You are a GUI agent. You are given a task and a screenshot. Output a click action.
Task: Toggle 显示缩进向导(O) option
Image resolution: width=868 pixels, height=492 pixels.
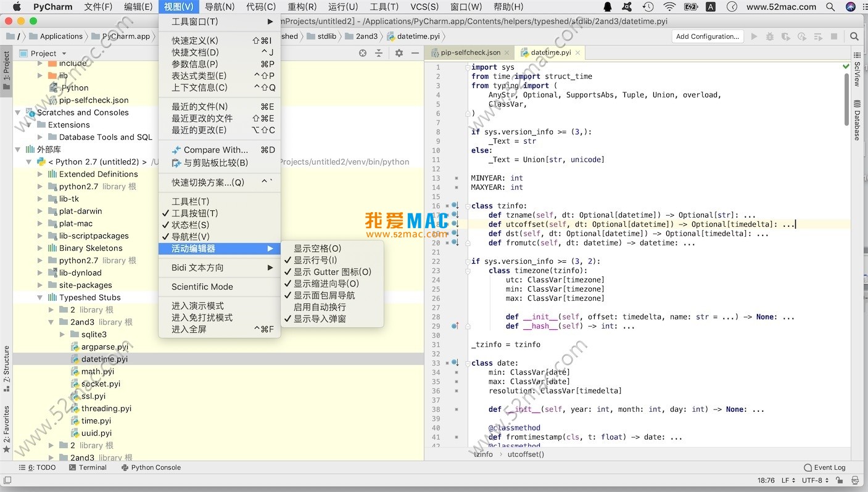point(332,284)
